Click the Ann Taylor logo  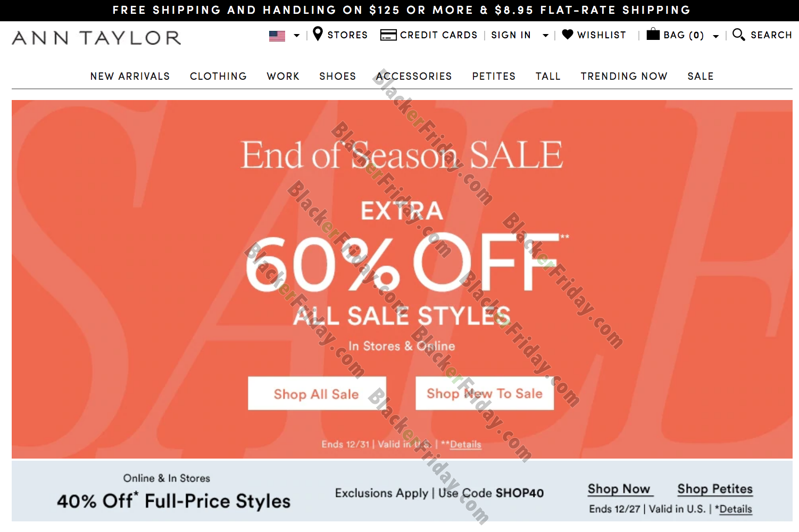[x=96, y=38]
